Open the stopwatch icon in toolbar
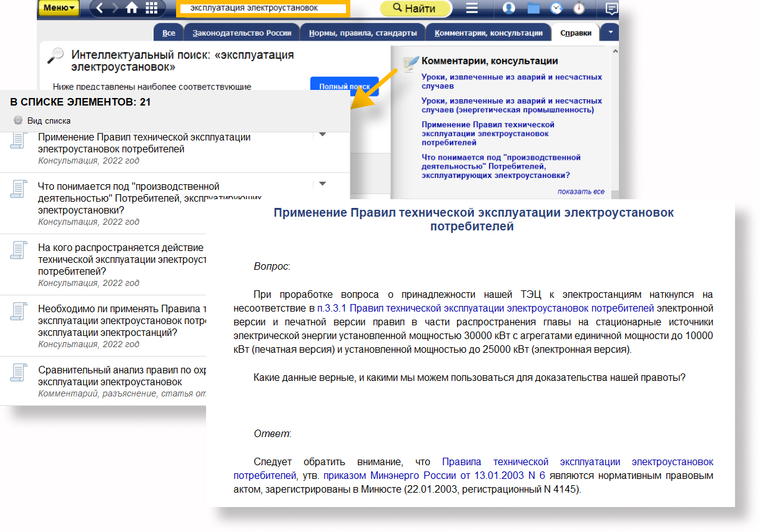The image size is (760, 532). (x=580, y=8)
